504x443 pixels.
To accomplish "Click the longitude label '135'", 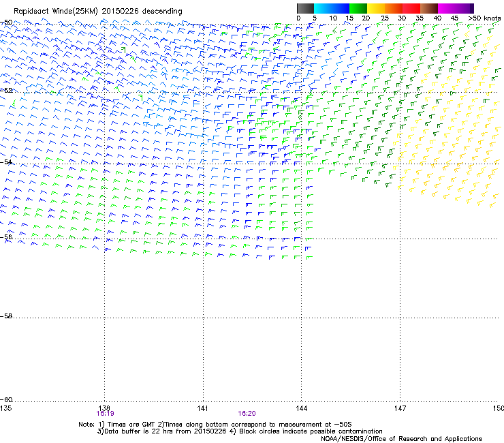I will [x=5, y=408].
